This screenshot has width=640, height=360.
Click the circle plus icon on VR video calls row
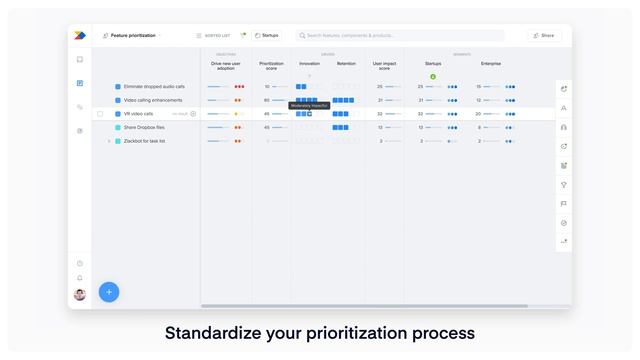[193, 114]
